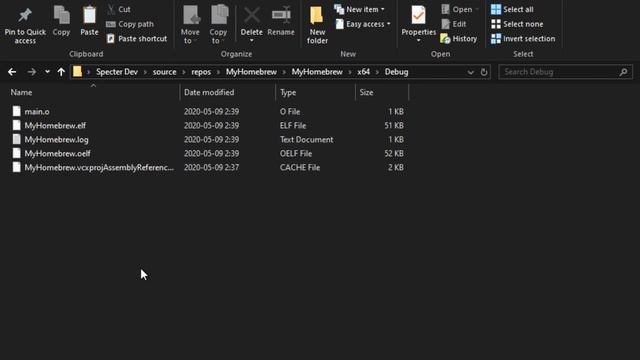Click Copy path in the ribbon
The width and height of the screenshot is (640, 360).
130,24
